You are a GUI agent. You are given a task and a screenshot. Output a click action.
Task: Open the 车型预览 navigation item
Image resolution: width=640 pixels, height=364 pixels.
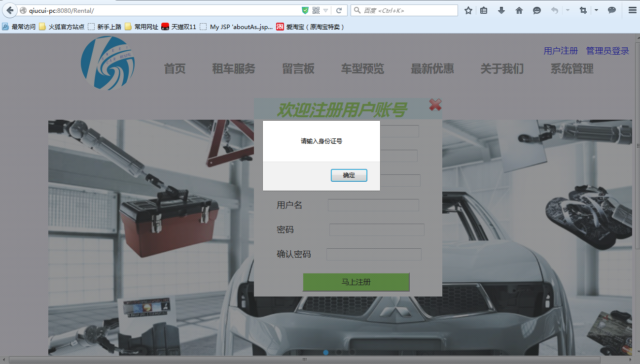pyautogui.click(x=362, y=69)
